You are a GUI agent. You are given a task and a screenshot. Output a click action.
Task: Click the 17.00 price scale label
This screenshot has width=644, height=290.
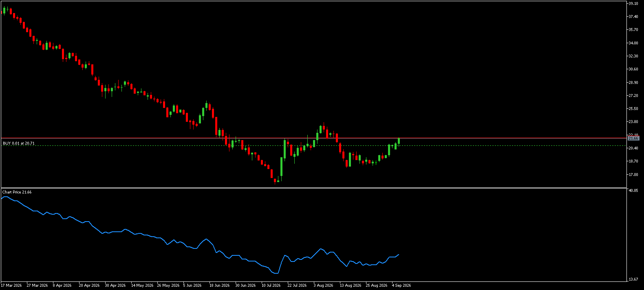coord(633,175)
